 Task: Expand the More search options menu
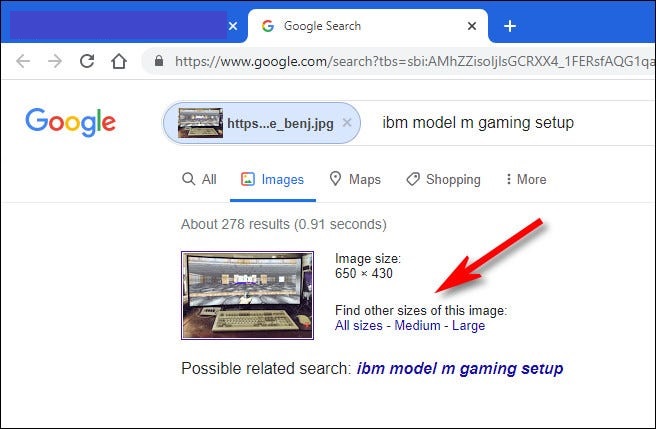(526, 180)
